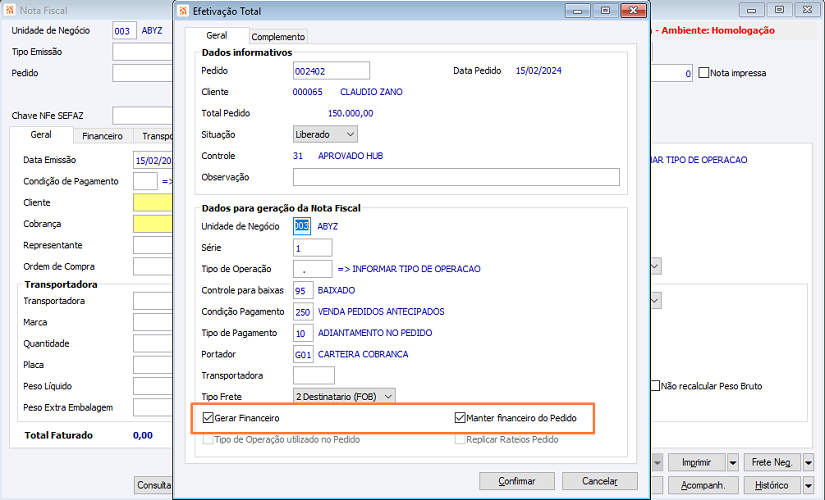Select the Geral tab in Efetivação Total
This screenshot has width=825, height=500.
point(217,35)
